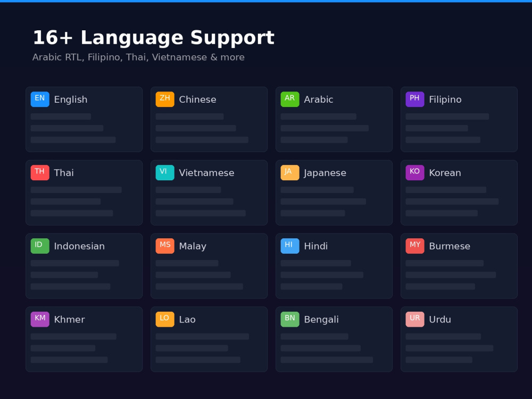Click the orange LO badge icon
This screenshot has height=399, width=532.
(x=165, y=319)
